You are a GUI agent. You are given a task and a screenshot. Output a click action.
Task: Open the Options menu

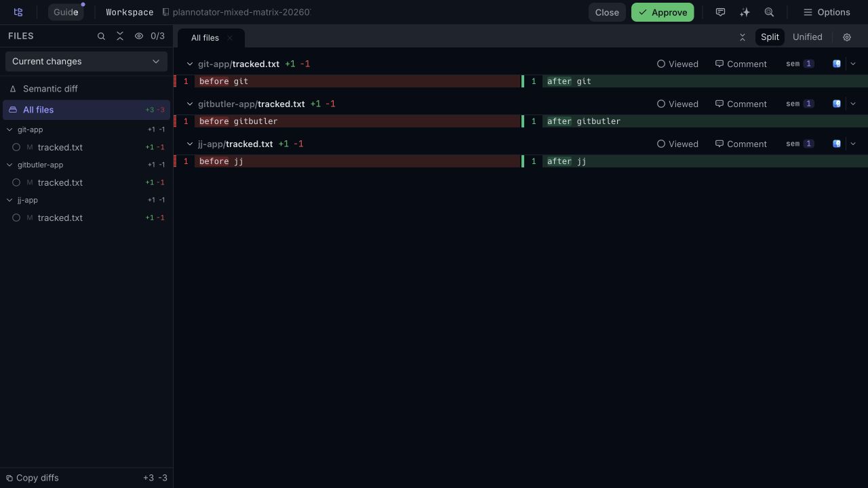(x=826, y=12)
